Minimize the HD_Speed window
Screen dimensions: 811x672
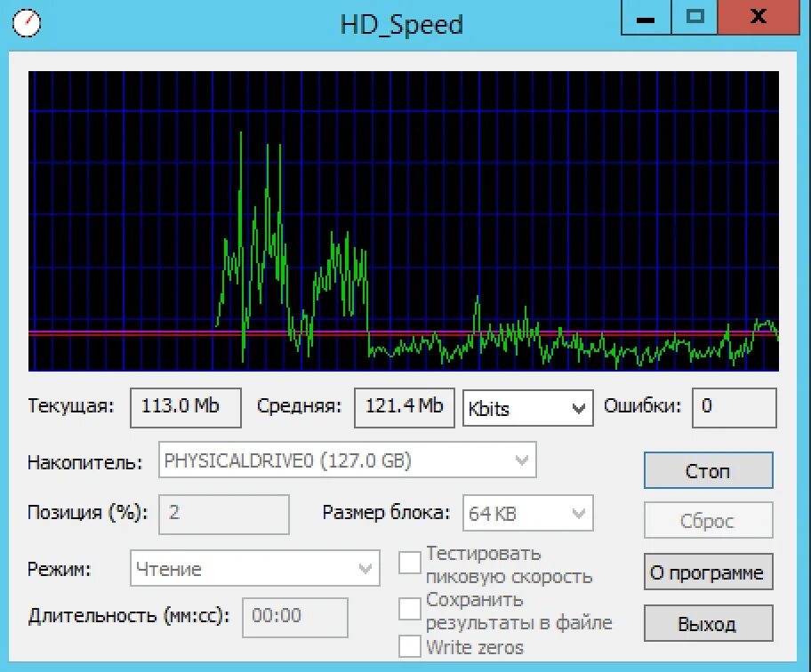point(646,17)
